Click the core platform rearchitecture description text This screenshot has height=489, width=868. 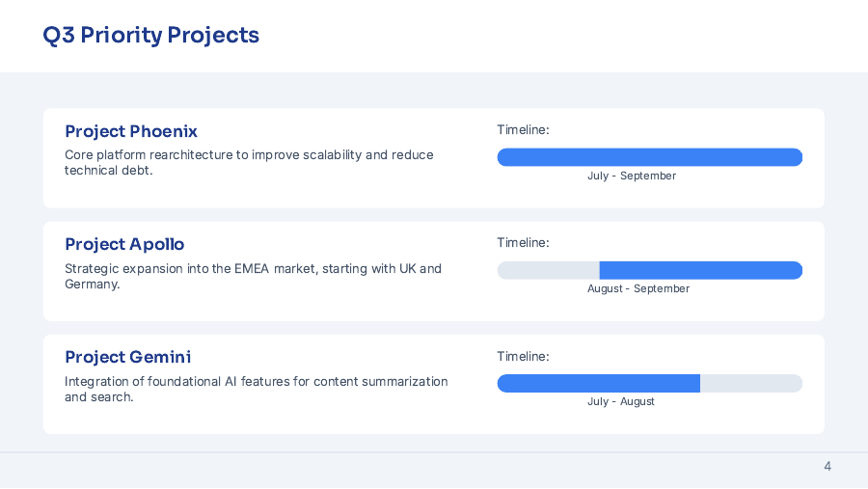coord(249,162)
